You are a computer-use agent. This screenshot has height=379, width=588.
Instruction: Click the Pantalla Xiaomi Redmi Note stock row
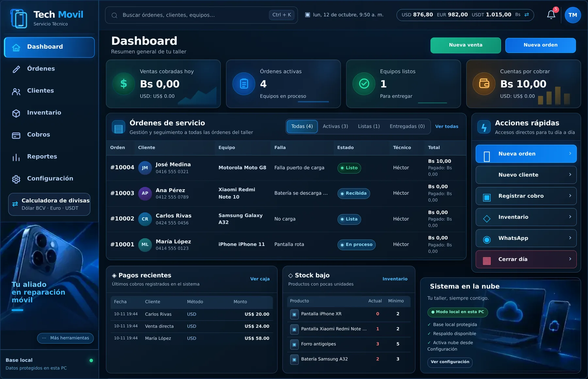click(349, 329)
